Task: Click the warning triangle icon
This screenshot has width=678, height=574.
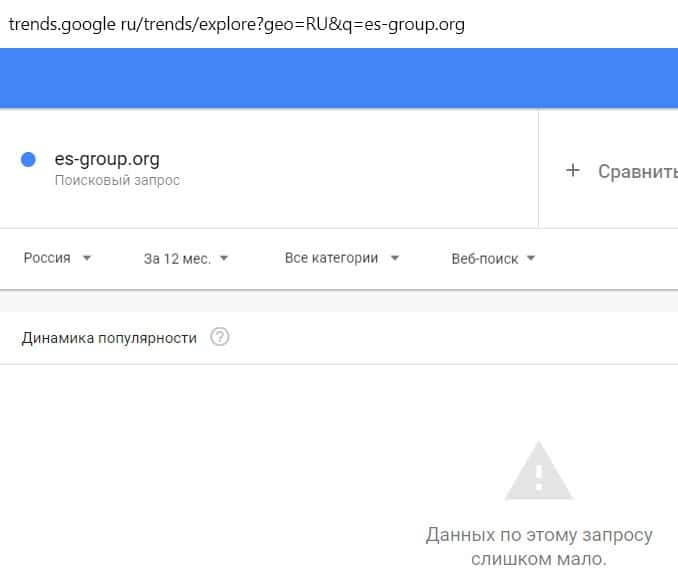Action: pos(539,471)
